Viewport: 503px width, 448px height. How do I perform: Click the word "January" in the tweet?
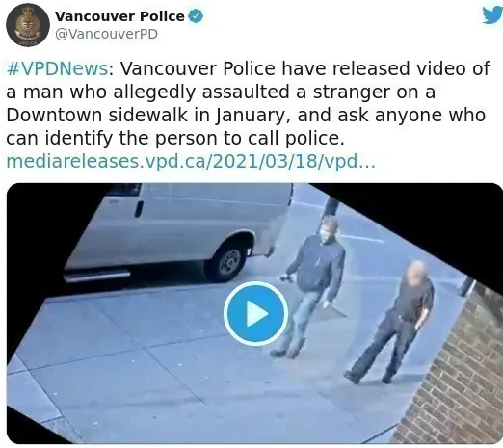250,116
